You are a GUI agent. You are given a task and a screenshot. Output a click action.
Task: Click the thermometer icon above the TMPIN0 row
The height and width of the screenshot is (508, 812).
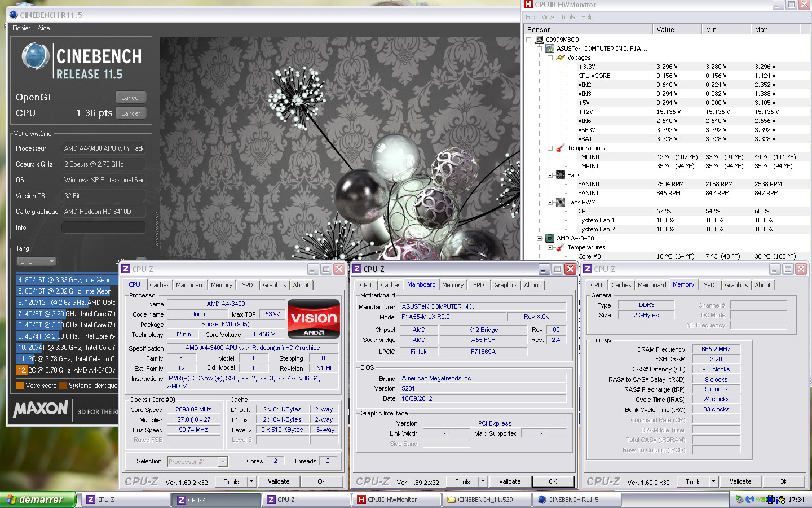point(561,148)
